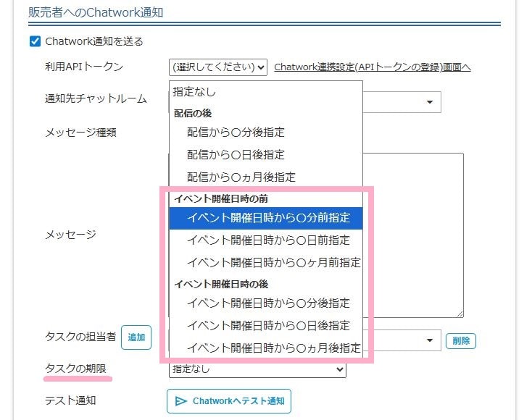This screenshot has height=420, width=532.
Task: Pick イベント開催日時から〇ヵ月後指定 option
Action: [273, 348]
